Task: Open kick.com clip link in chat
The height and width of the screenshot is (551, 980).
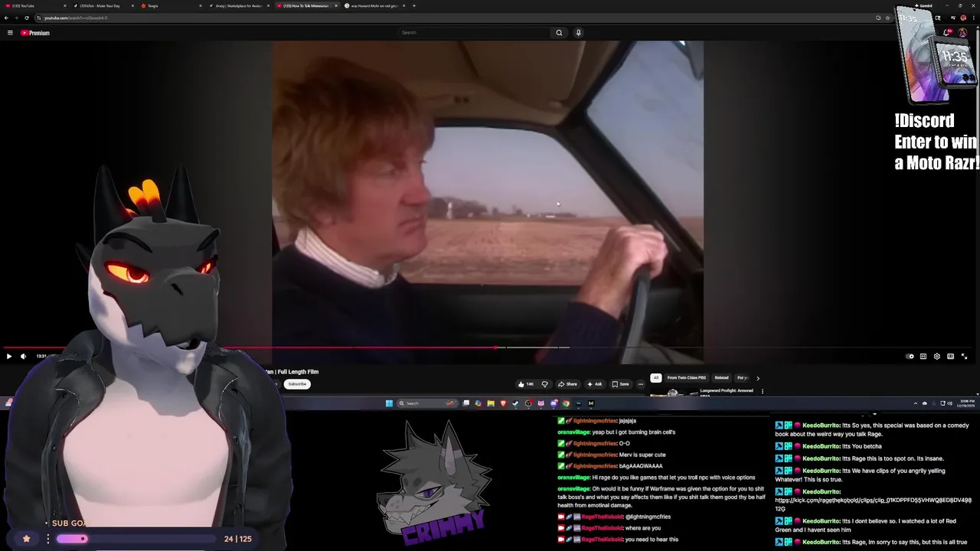Action: pos(873,504)
